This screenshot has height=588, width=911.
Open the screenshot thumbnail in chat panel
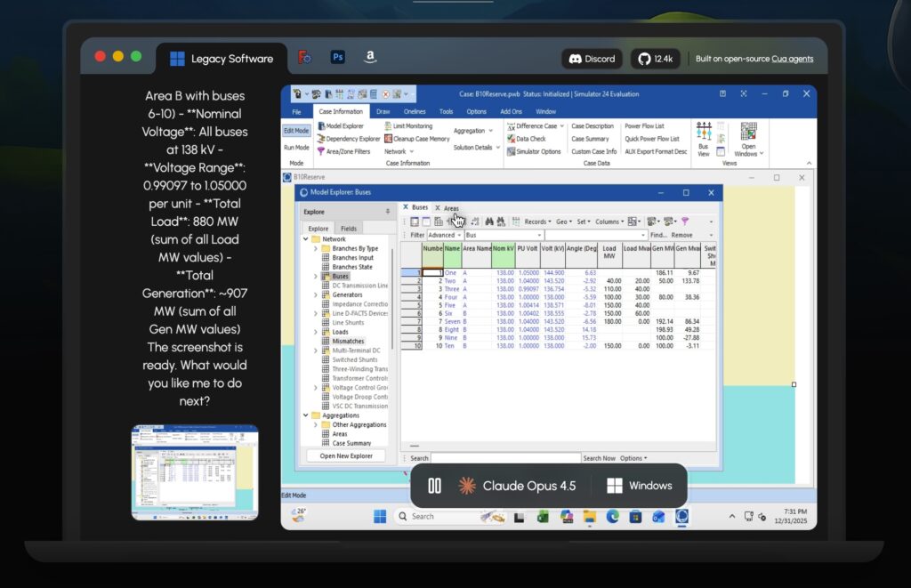point(195,471)
